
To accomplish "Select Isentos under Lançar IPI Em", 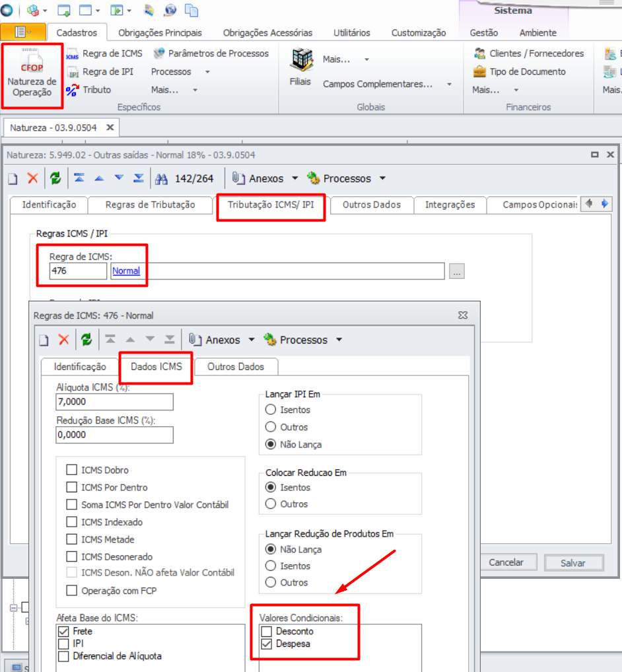I will [x=270, y=410].
